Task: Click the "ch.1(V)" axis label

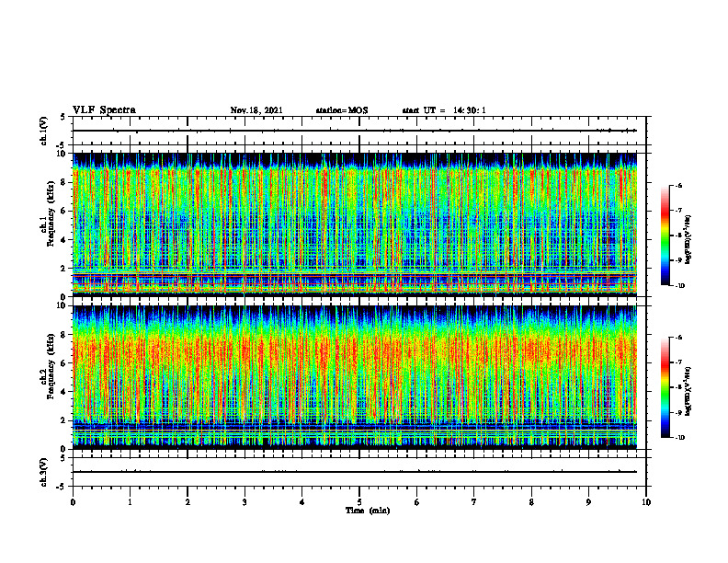Action: click(x=43, y=131)
